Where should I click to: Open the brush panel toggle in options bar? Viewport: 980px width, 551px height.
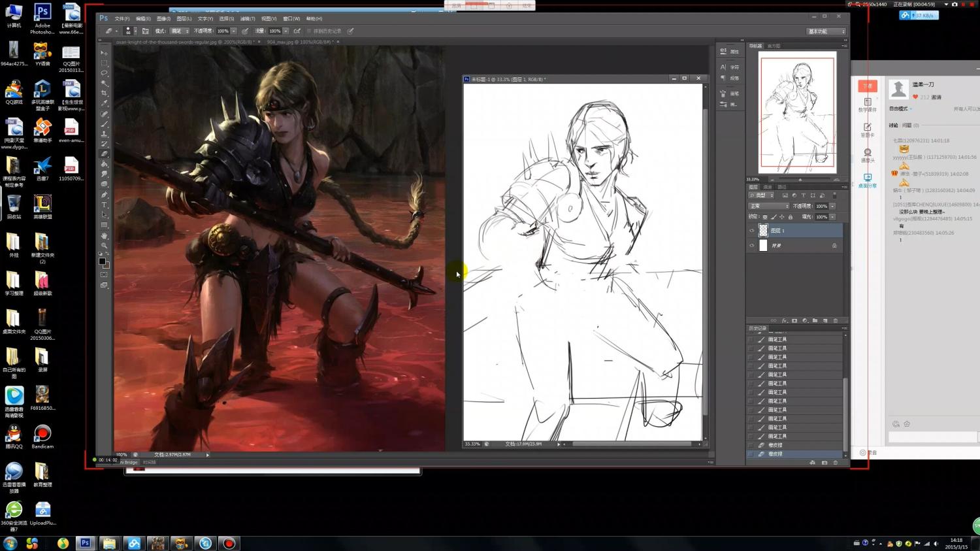(x=145, y=31)
